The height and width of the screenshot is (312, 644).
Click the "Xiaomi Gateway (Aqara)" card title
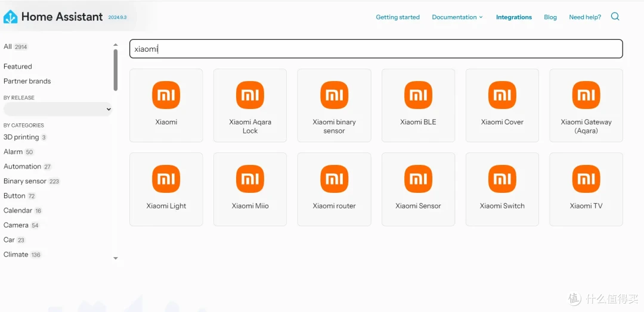(586, 126)
